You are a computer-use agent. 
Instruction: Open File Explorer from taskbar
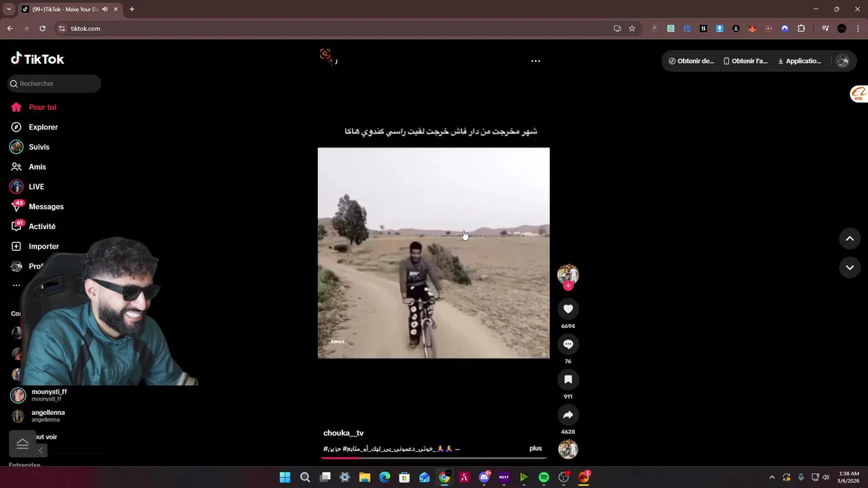coord(365,478)
